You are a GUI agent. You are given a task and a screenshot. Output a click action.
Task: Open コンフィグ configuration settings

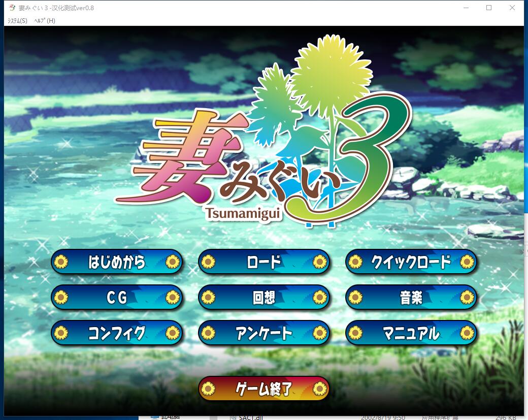(117, 333)
